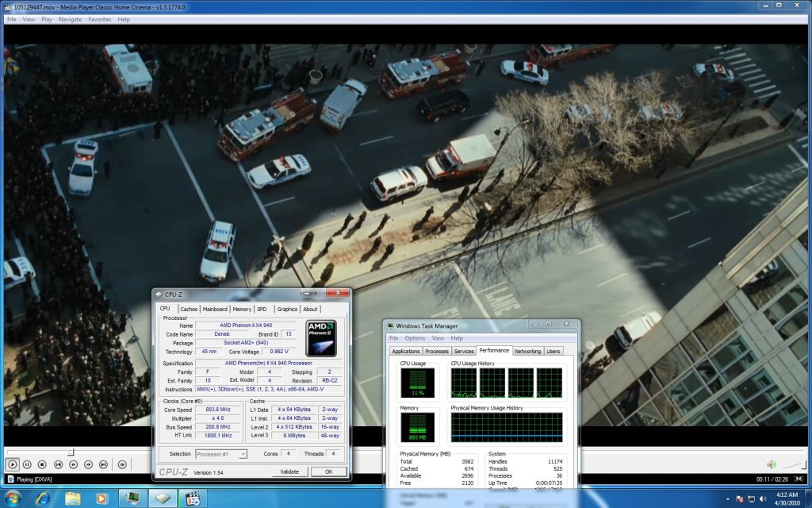Open the Help menu in Media Player Classic
Viewport: 812px width, 508px height.
tap(124, 20)
